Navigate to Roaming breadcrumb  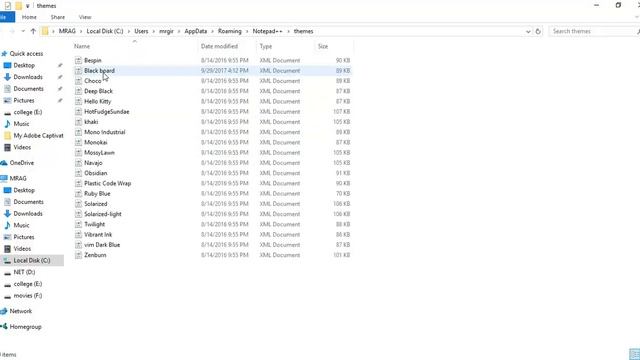click(x=229, y=31)
